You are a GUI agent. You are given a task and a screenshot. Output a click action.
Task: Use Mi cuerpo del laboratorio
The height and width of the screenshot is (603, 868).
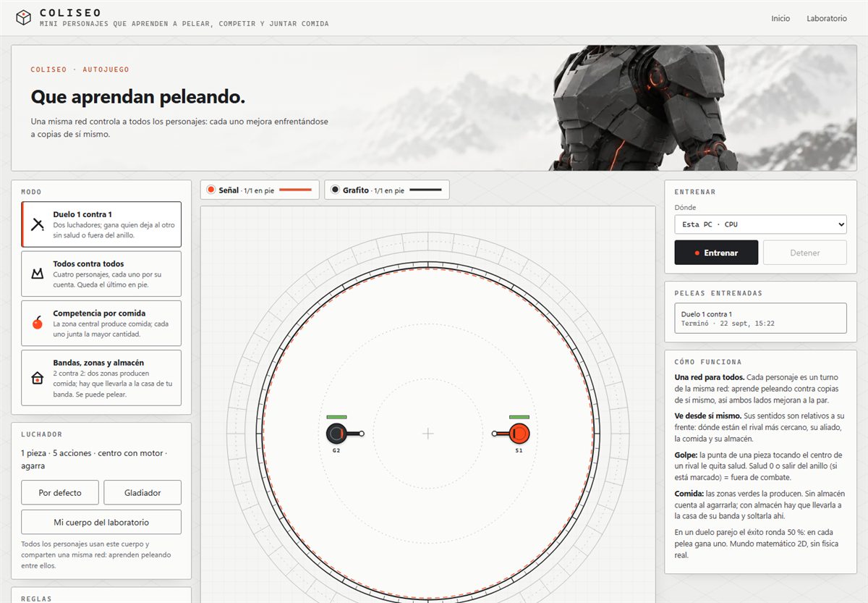pyautogui.click(x=101, y=522)
